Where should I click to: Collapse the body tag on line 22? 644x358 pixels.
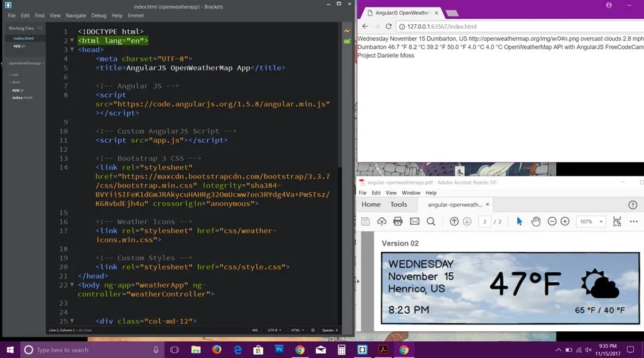click(72, 284)
